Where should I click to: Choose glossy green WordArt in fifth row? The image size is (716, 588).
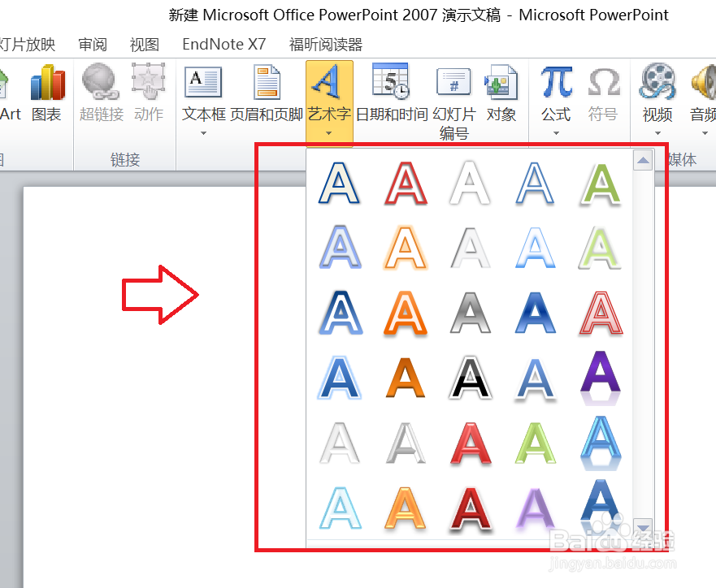click(536, 443)
